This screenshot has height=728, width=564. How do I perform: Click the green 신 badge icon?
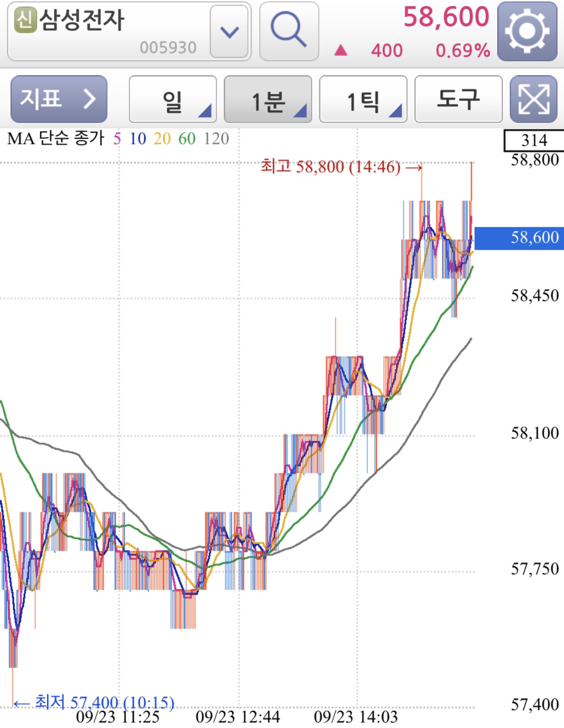point(25,20)
